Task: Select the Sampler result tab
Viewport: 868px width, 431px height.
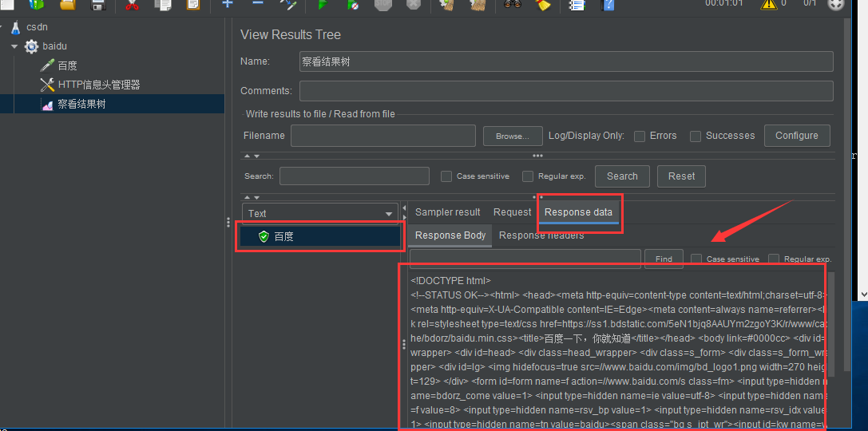Action: (448, 212)
